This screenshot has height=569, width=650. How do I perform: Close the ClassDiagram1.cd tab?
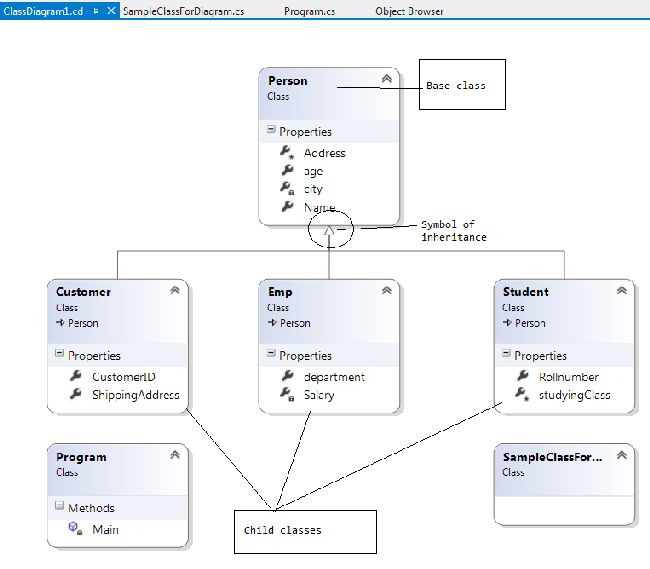111,11
